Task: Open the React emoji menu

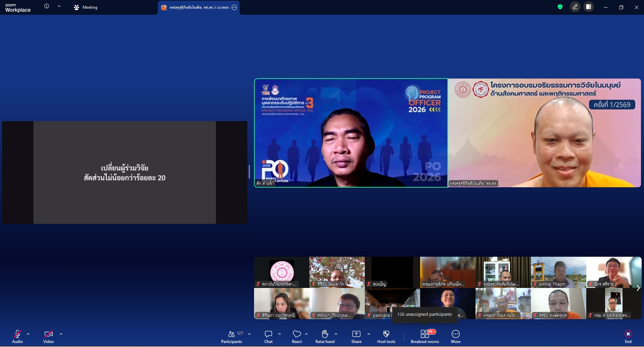Action: coord(297,336)
